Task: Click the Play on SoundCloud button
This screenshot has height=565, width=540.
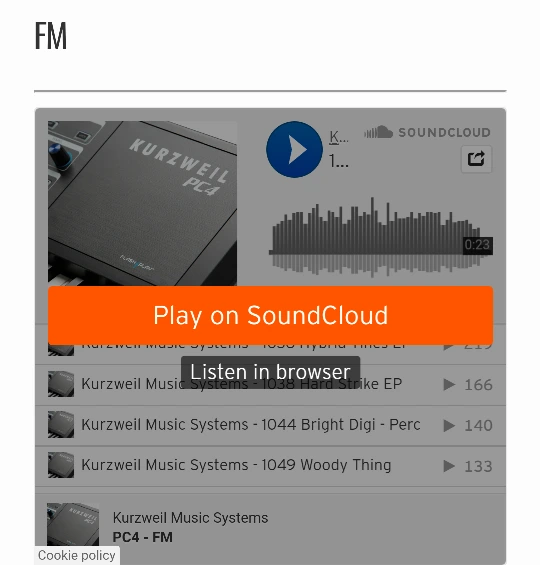Action: click(271, 315)
